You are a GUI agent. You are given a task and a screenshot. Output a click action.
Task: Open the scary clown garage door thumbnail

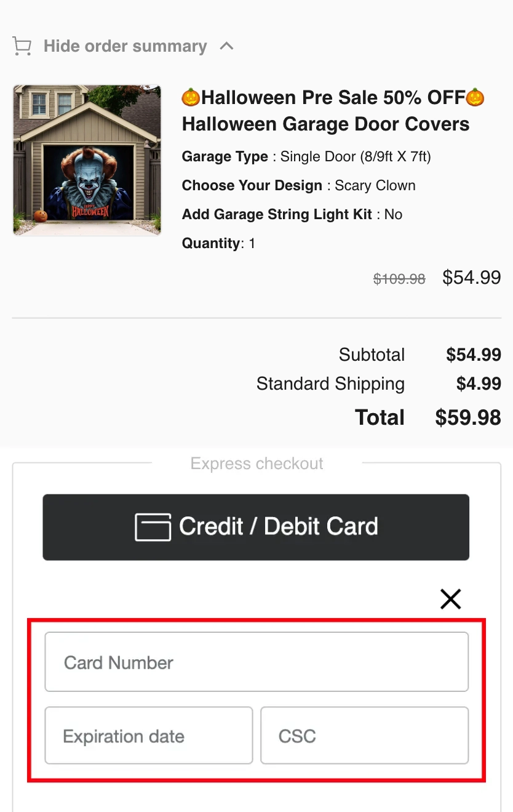pyautogui.click(x=87, y=160)
